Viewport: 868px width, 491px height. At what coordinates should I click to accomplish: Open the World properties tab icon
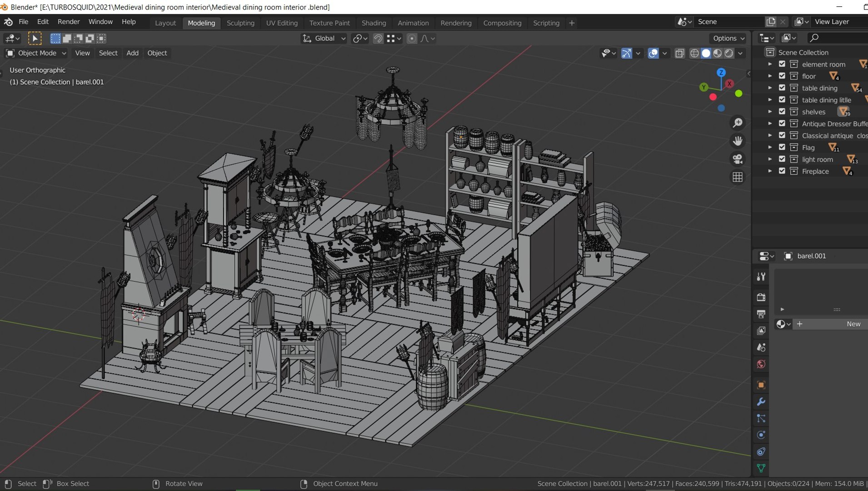coord(761,364)
